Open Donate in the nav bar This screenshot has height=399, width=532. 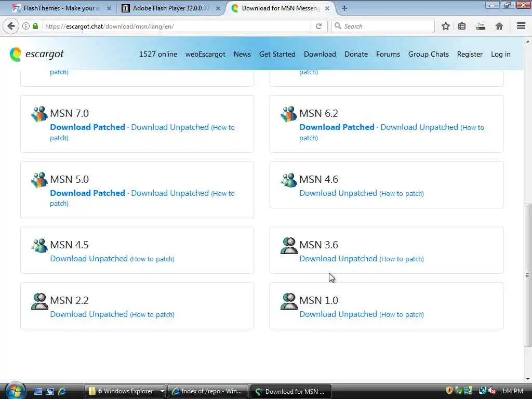point(356,54)
